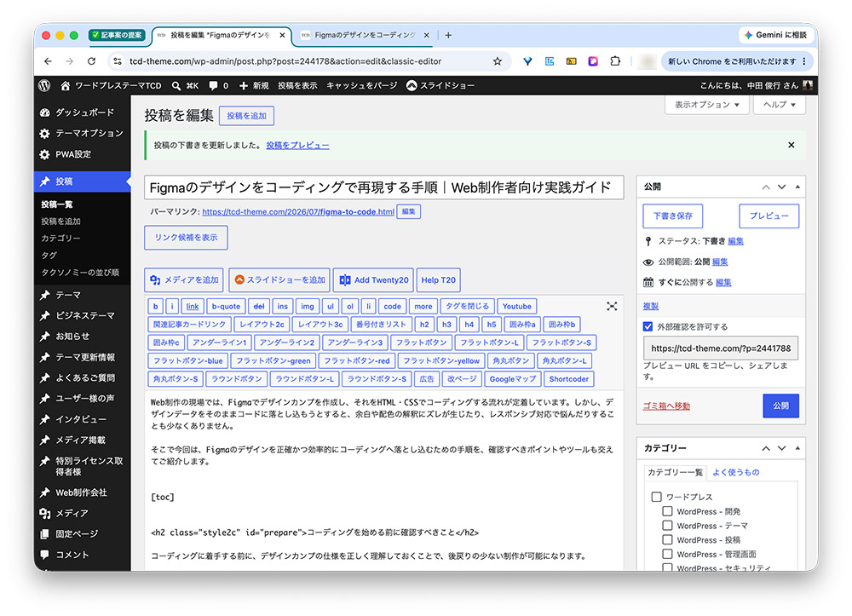Click b-quote quicktag button

point(226,307)
